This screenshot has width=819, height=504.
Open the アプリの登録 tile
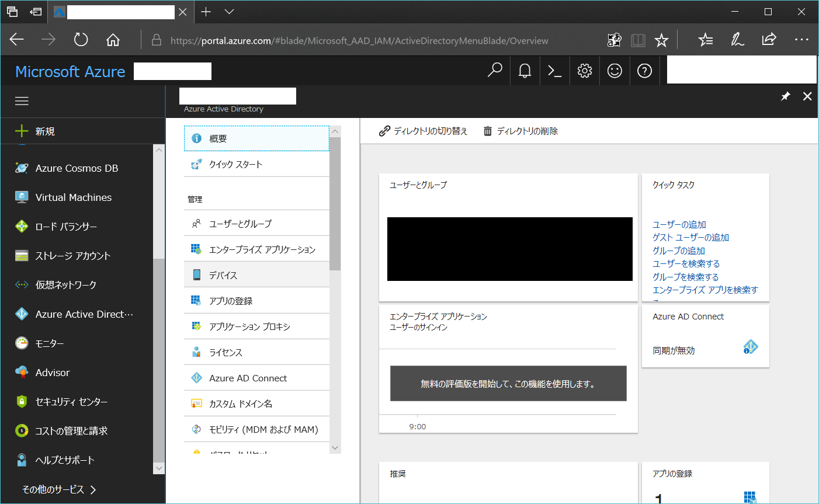(705, 483)
